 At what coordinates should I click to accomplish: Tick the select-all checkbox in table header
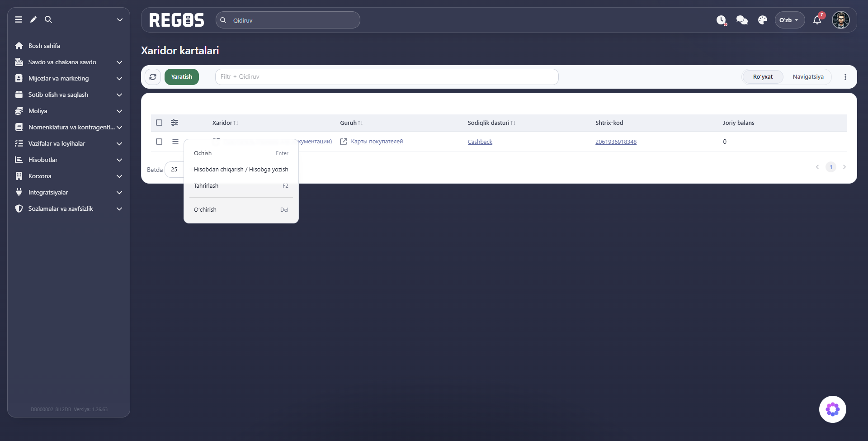point(159,123)
